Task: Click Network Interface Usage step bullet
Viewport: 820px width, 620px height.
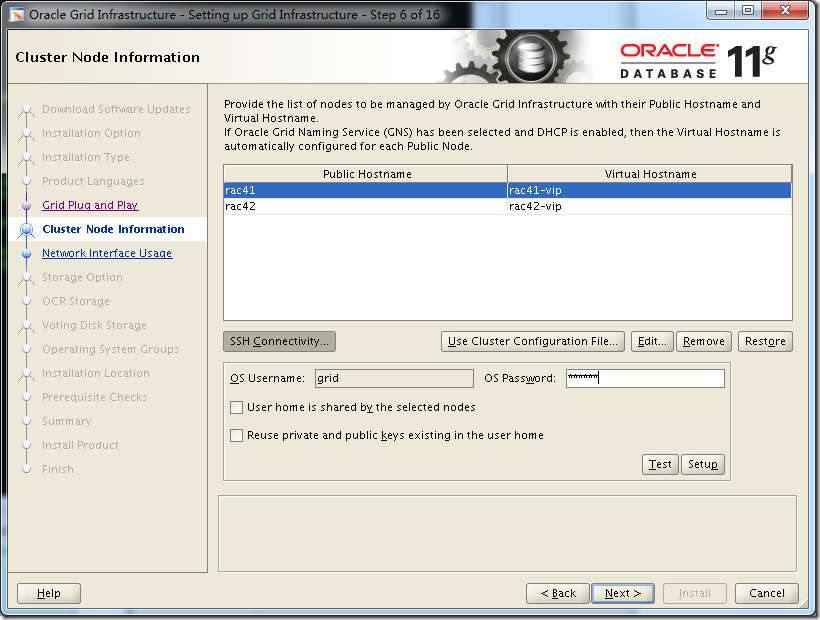Action: pos(27,254)
